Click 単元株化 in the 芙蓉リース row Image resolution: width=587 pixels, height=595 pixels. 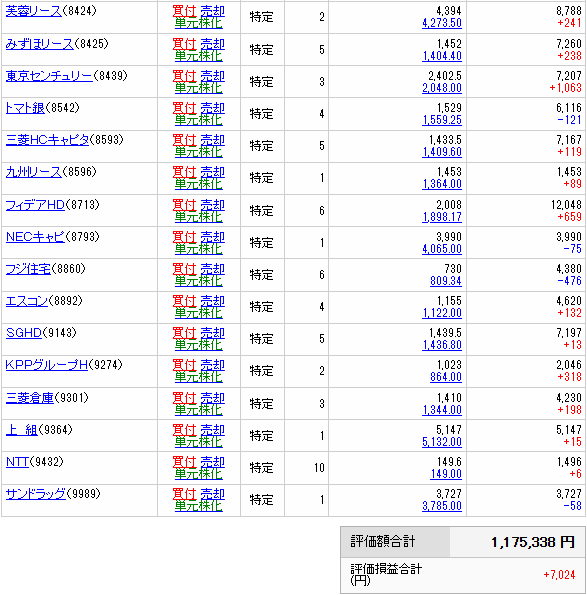pyautogui.click(x=198, y=23)
